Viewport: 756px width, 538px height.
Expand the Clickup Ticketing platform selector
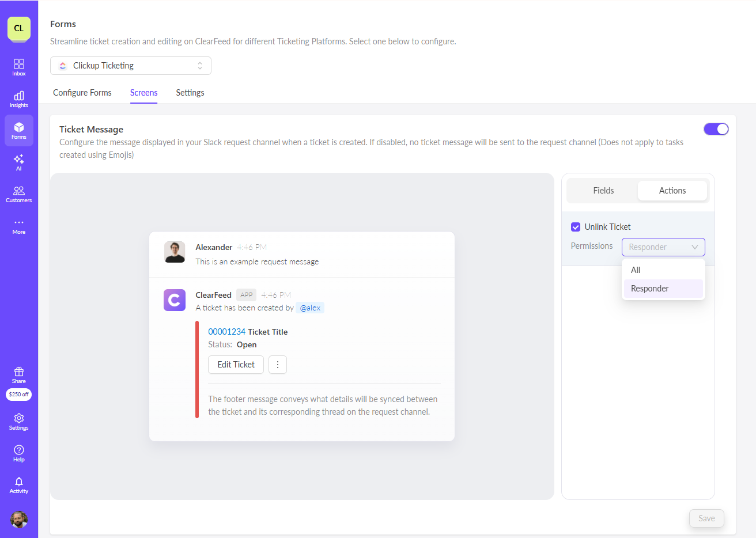tap(131, 66)
